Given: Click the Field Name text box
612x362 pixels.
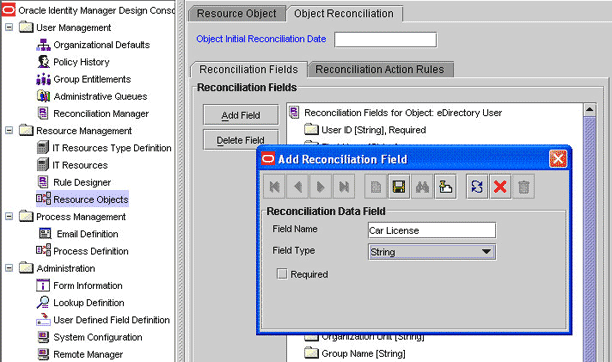Looking at the screenshot, I should coord(432,230).
